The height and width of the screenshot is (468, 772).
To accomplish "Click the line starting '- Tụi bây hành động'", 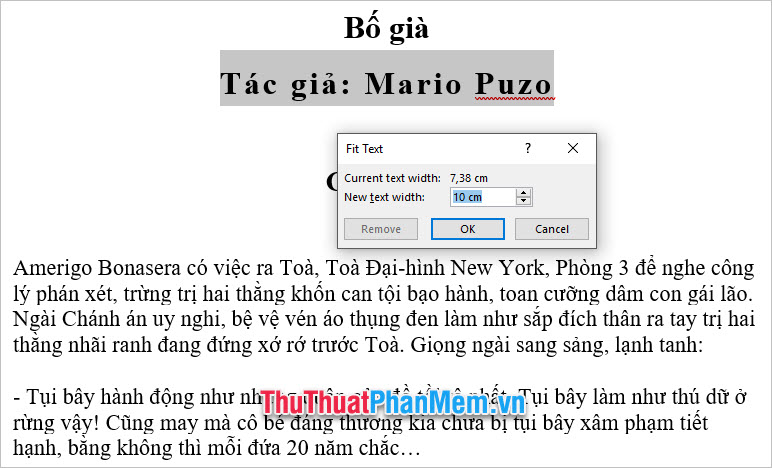I will coord(380,397).
